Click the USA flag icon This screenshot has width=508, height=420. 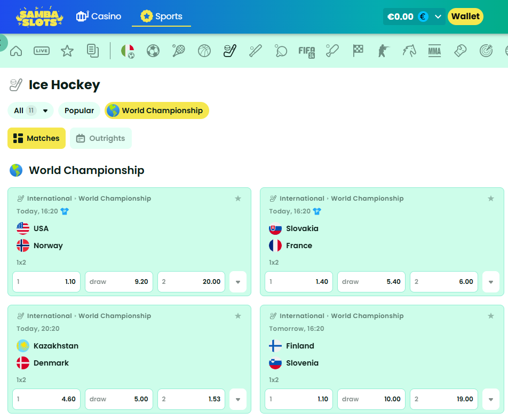coord(23,228)
